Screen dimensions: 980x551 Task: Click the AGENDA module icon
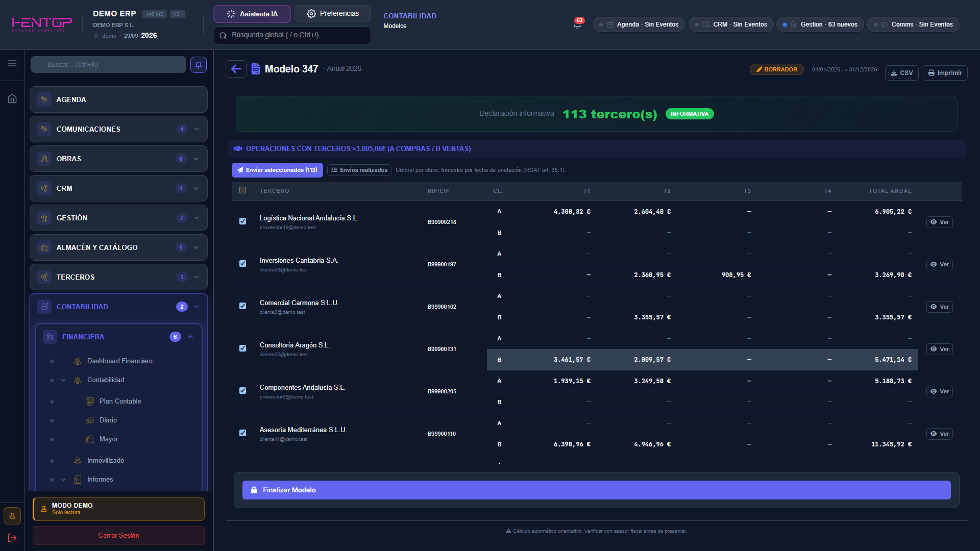point(44,99)
